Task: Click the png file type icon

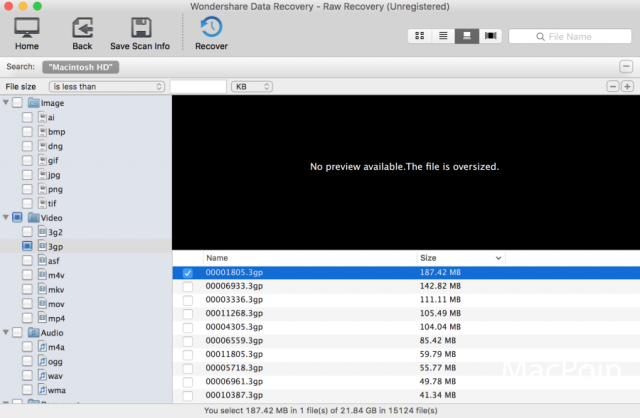Action: point(42,189)
